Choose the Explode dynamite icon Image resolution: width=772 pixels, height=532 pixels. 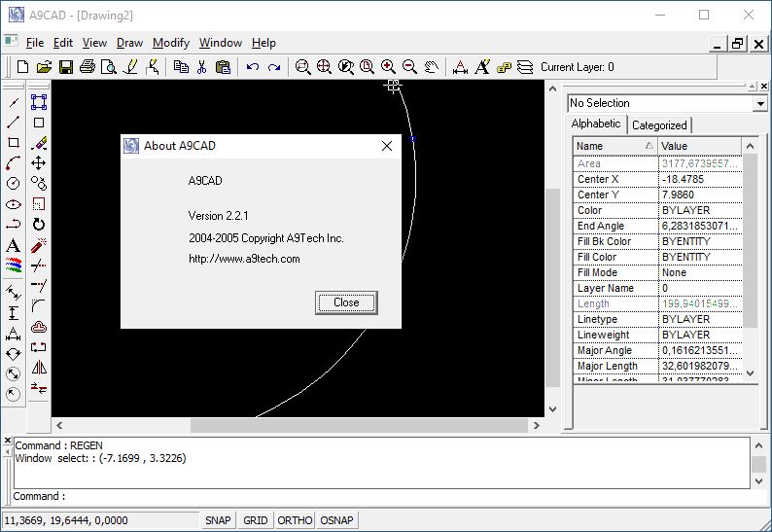[39, 245]
